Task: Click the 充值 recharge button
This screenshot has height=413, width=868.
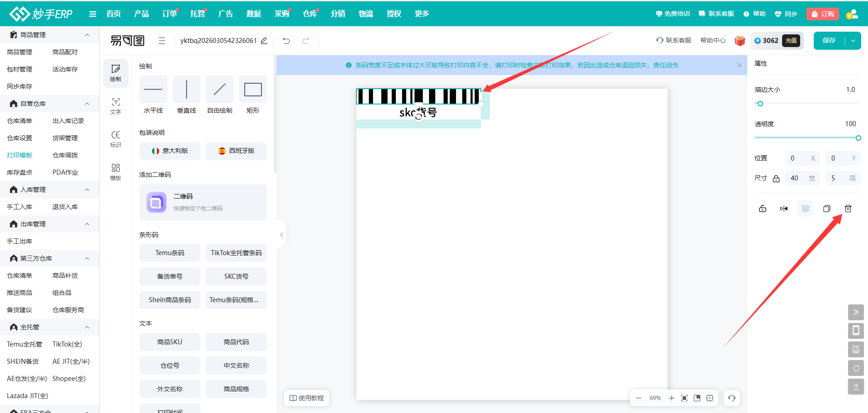Action: [x=791, y=41]
